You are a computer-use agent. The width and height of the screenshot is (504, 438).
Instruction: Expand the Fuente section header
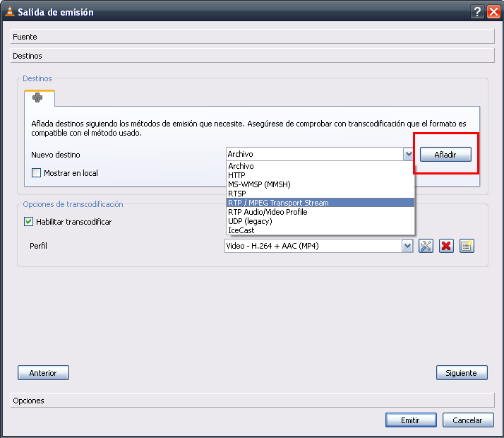252,37
